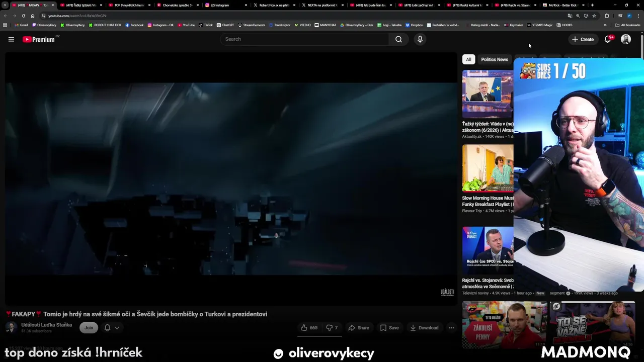Go to browser home page

(x=33, y=16)
